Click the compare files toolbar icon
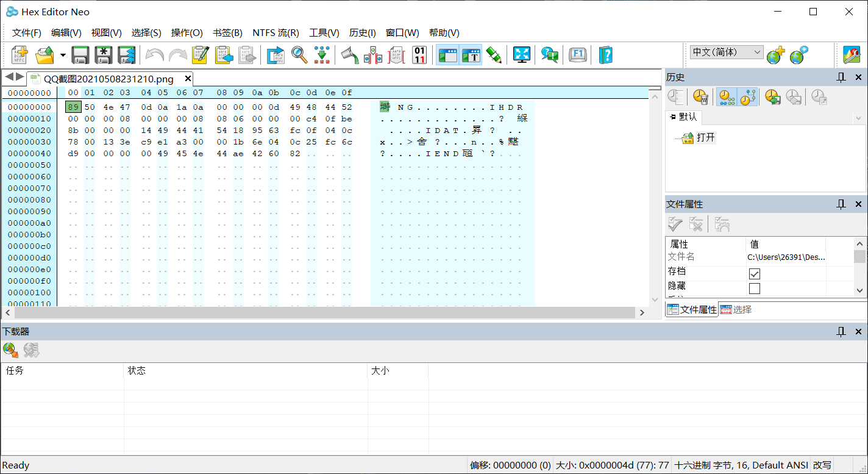The height and width of the screenshot is (474, 868). [373, 55]
